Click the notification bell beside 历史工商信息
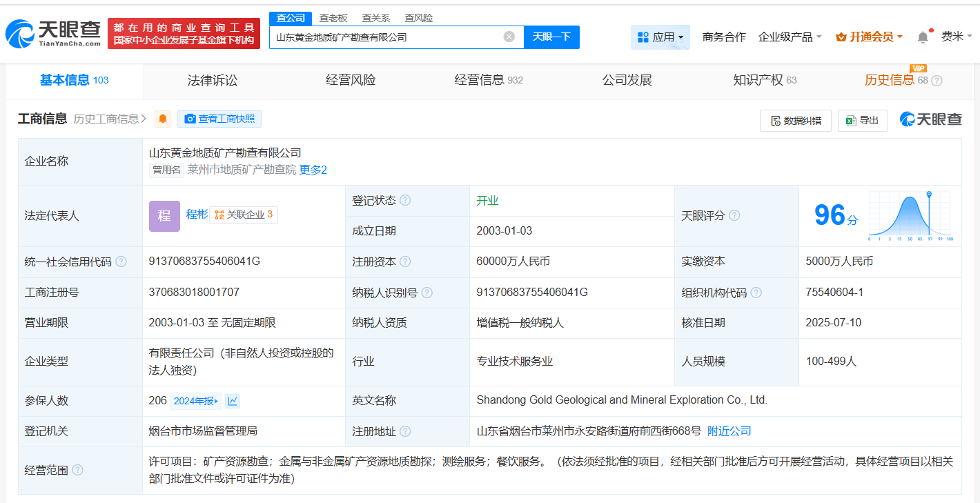 162,119
